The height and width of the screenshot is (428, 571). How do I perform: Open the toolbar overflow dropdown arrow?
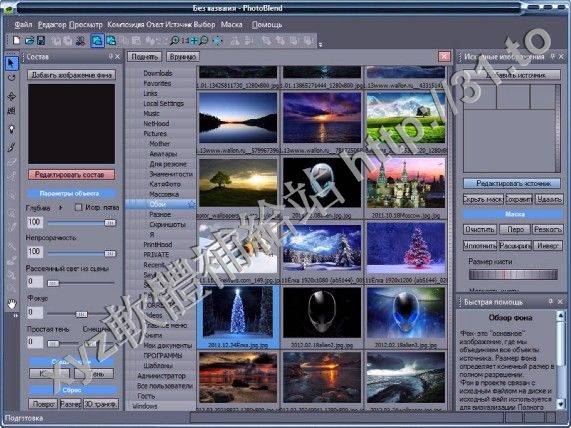(x=320, y=45)
